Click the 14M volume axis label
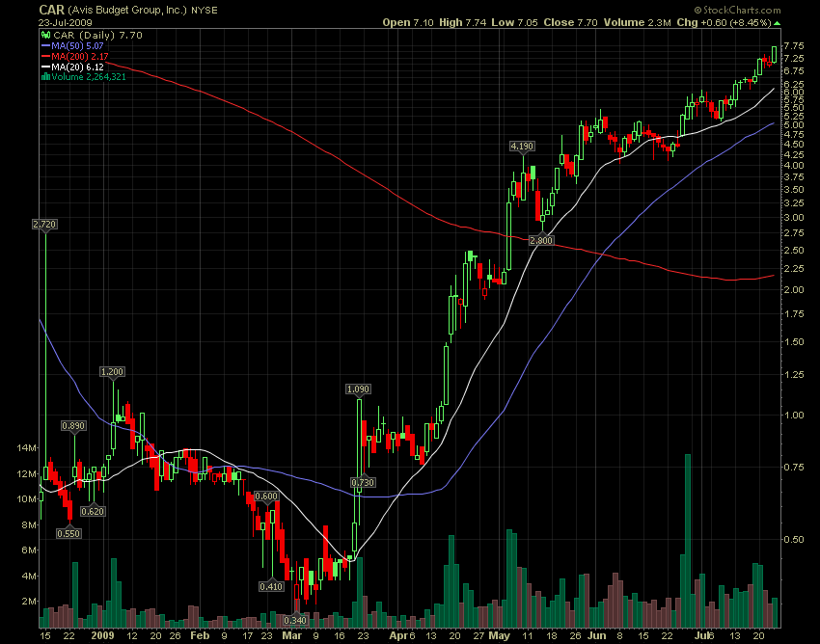The width and height of the screenshot is (820, 644). click(27, 448)
